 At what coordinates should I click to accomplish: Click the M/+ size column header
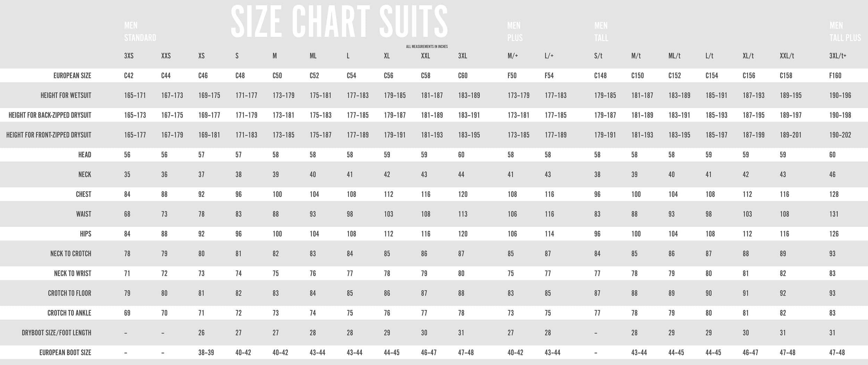512,56
